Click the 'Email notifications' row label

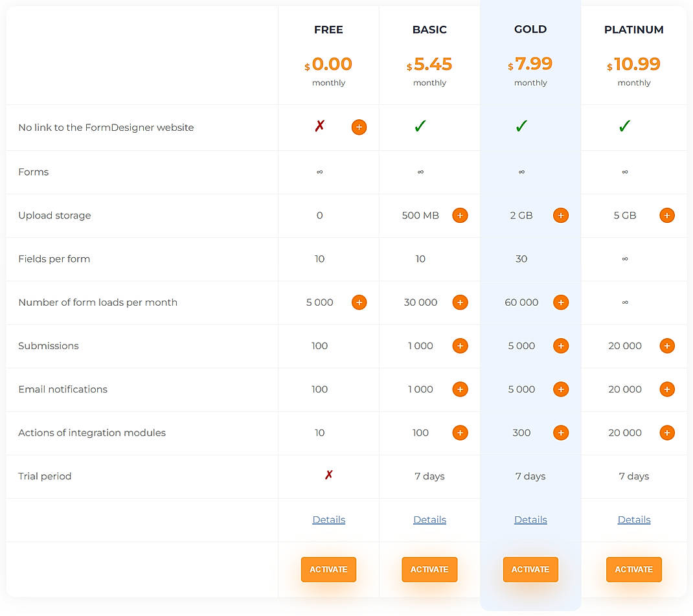pyautogui.click(x=63, y=389)
